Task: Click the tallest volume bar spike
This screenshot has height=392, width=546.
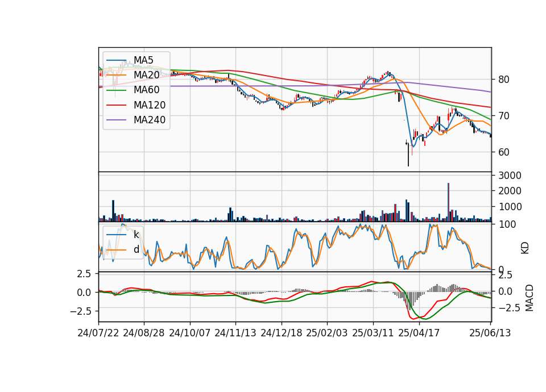Action: 448,202
